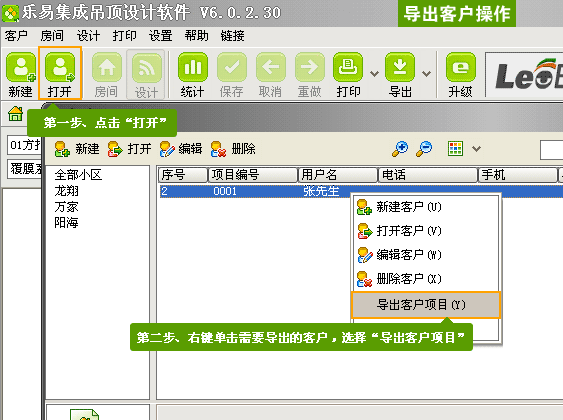Click the 新建 new customer toolbar icon
The width and height of the screenshot is (563, 420).
(x=21, y=74)
